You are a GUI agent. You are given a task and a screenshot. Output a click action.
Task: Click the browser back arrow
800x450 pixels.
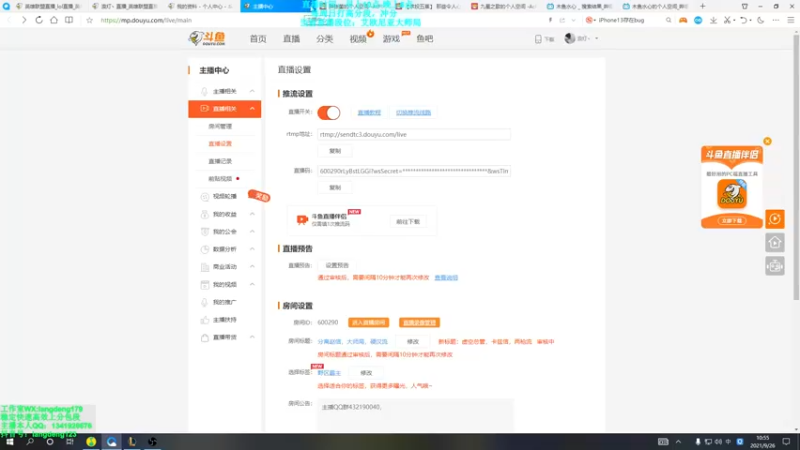pyautogui.click(x=9, y=20)
